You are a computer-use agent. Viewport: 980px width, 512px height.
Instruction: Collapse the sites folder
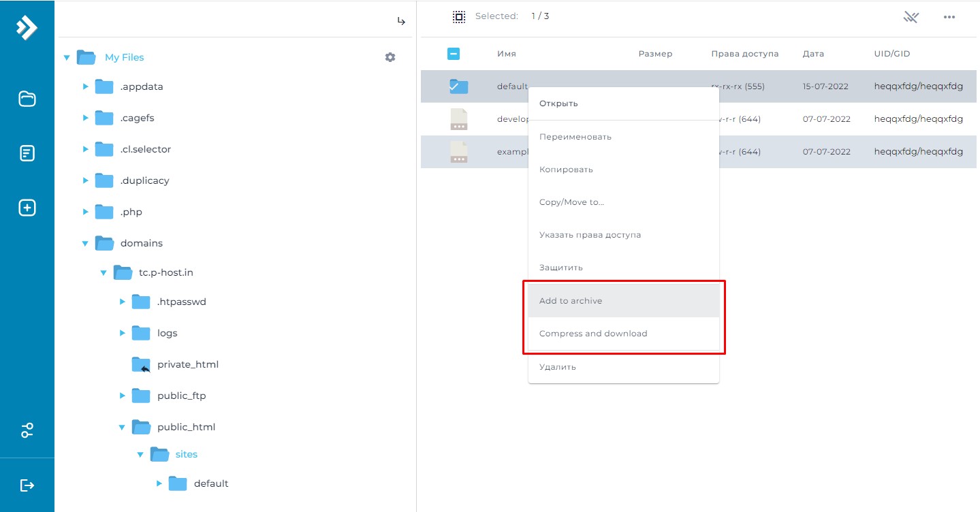pos(140,454)
